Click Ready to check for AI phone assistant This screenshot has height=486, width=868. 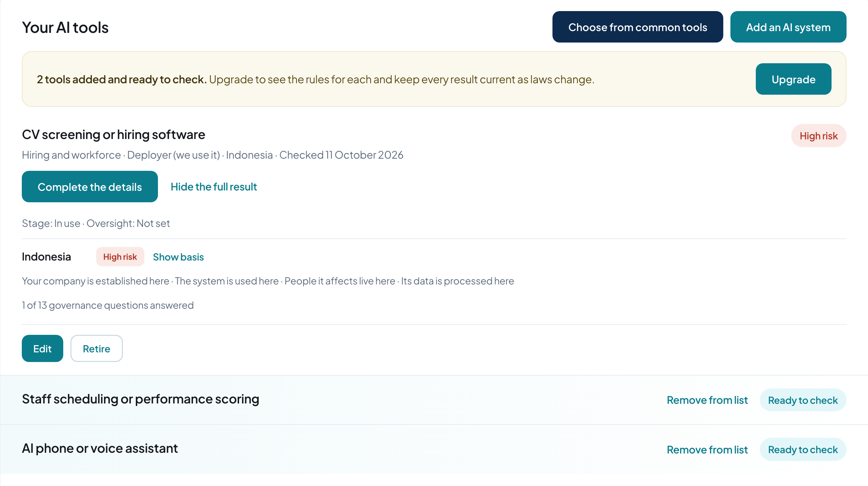click(x=803, y=450)
